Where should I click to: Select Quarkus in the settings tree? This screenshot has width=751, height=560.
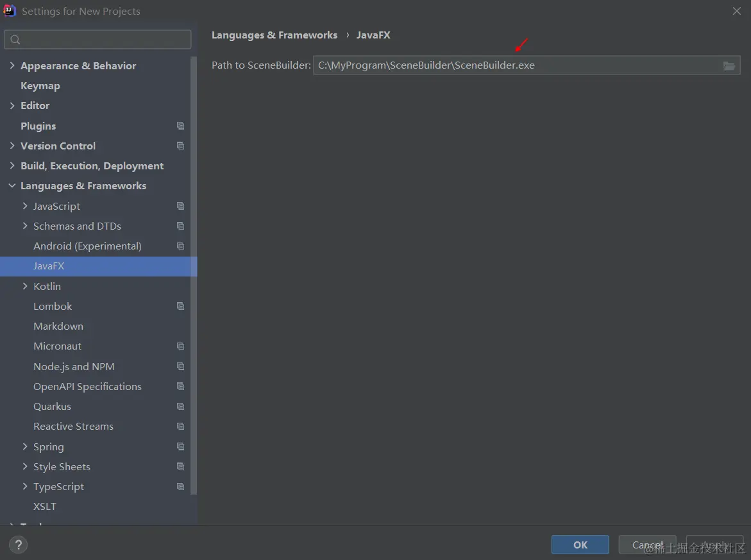coord(52,407)
